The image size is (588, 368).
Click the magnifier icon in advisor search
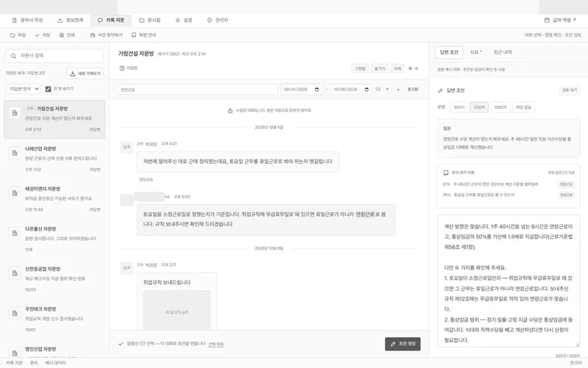[x=13, y=56]
